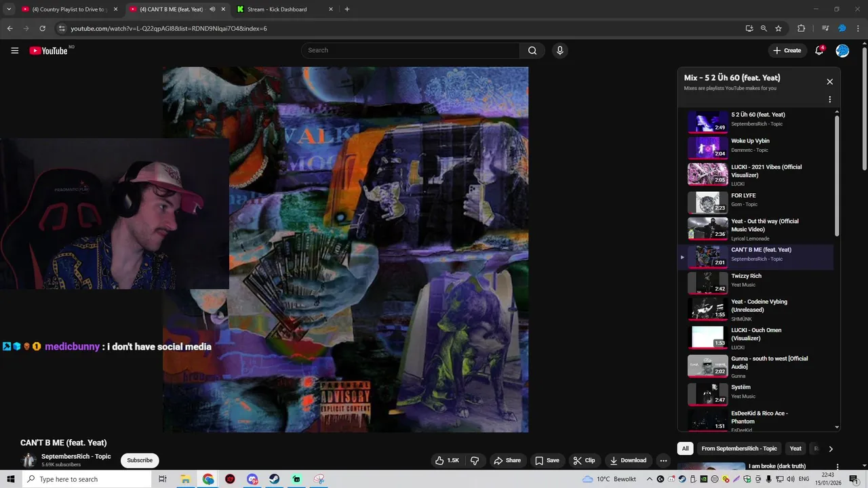Click the URL address bar
This screenshot has width=868, height=488.
point(400,28)
